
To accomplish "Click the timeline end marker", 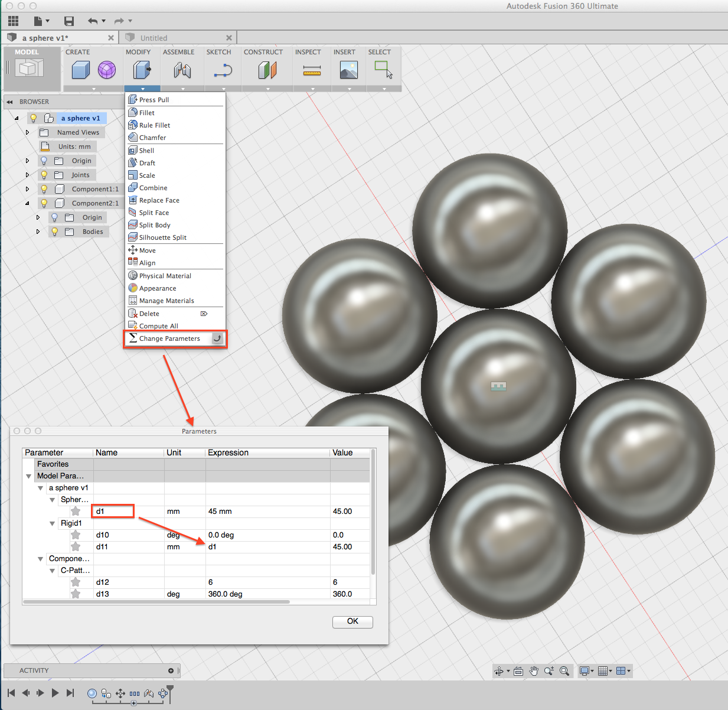I will 170,691.
